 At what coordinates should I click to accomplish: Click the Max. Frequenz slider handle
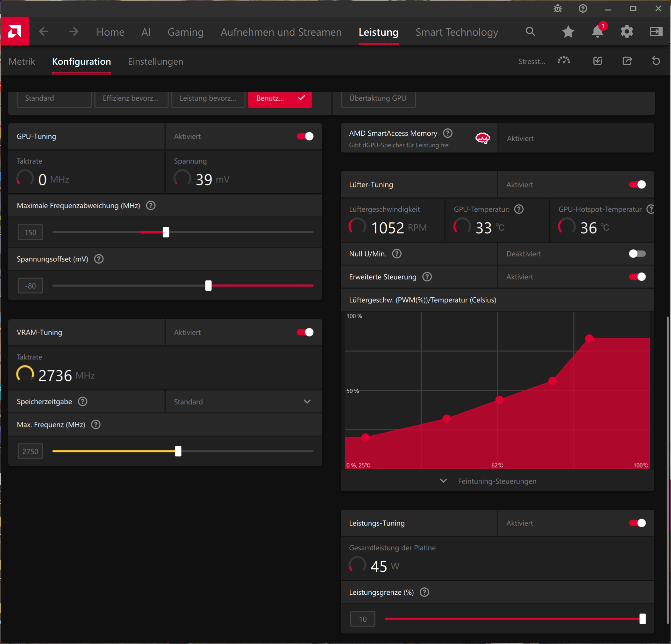pos(178,451)
